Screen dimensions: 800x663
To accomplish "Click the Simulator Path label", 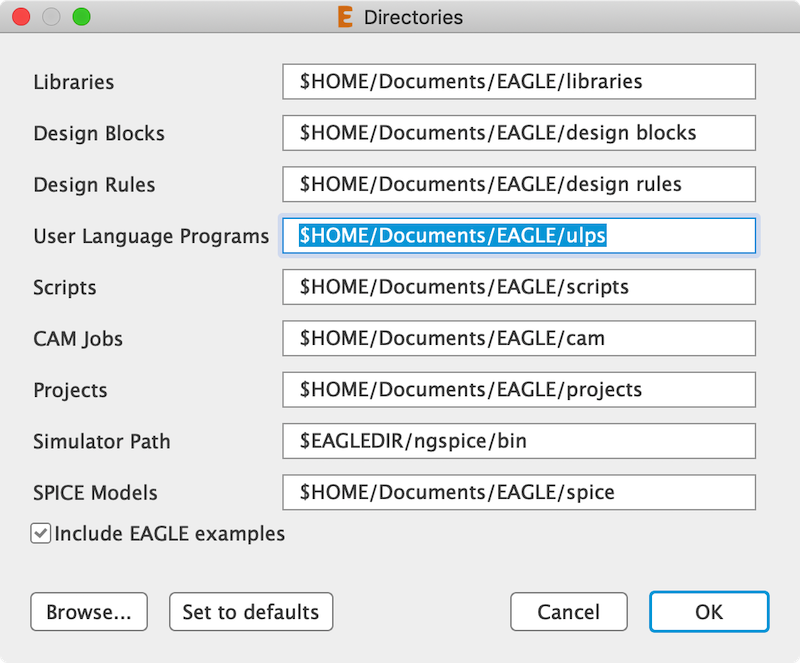I will 102,441.
